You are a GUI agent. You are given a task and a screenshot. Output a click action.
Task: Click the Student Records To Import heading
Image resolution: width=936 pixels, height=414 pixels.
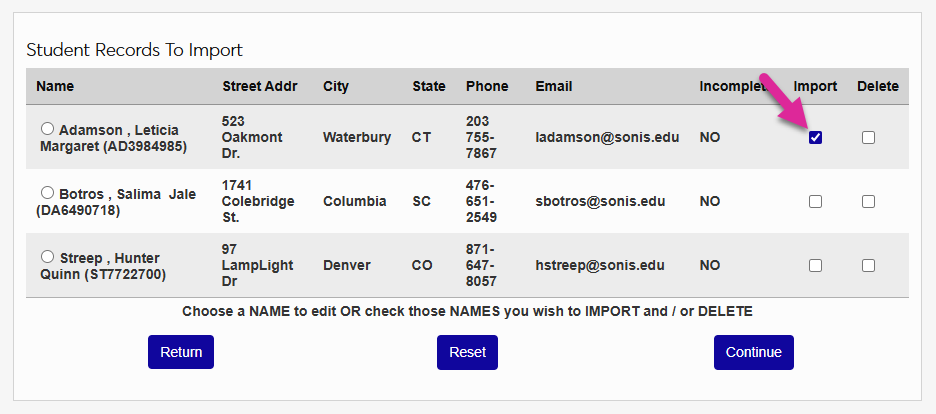[x=134, y=49]
